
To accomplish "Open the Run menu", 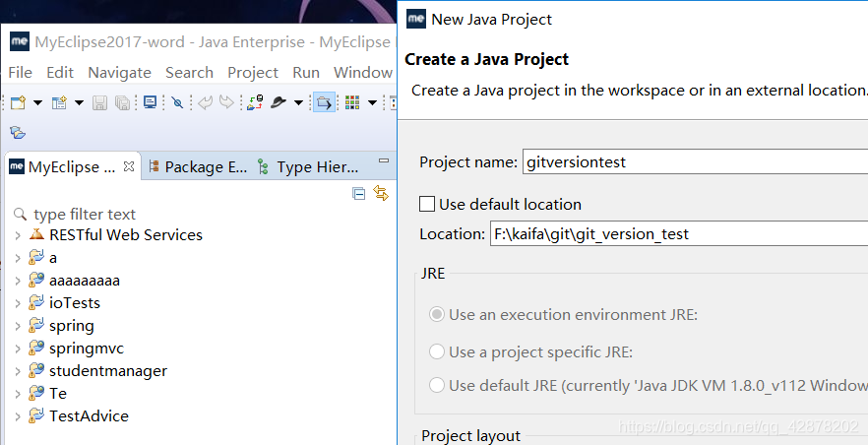I will click(x=306, y=73).
